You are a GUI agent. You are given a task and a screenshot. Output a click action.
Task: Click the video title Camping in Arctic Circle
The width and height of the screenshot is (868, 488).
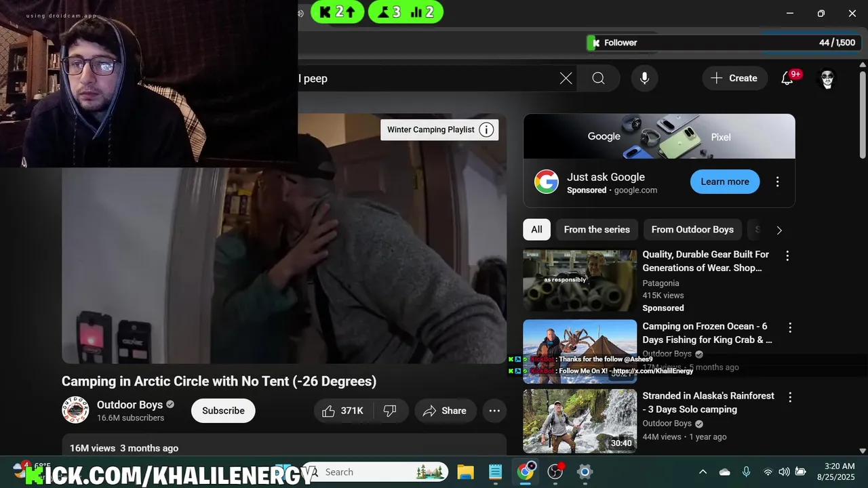(219, 381)
